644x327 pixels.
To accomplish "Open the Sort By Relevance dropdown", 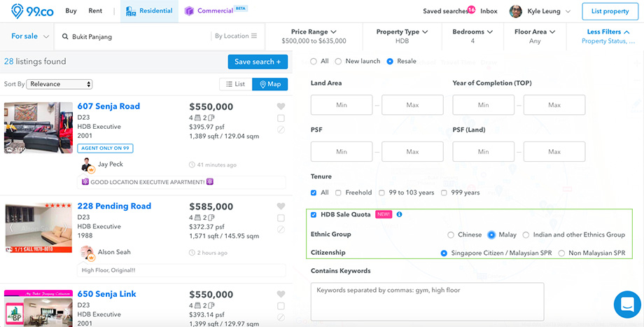I will pos(59,84).
